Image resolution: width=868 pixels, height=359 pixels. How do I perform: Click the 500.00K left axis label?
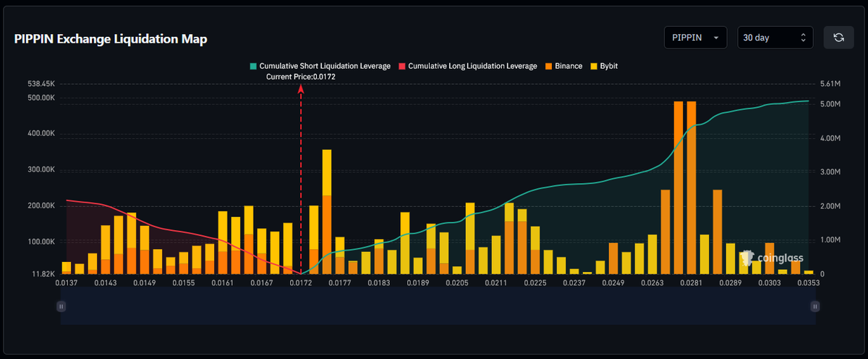pyautogui.click(x=41, y=98)
